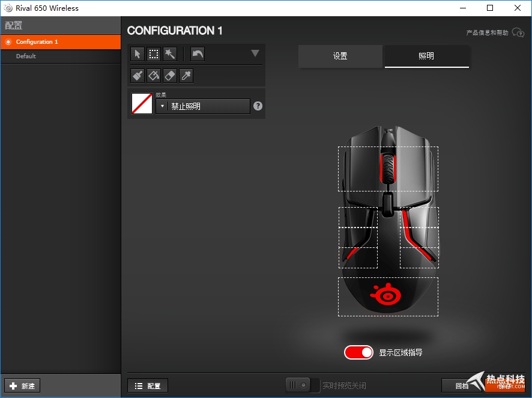Toggle the 显示区域指导 switch off
This screenshot has width=532, height=398.
coord(358,352)
